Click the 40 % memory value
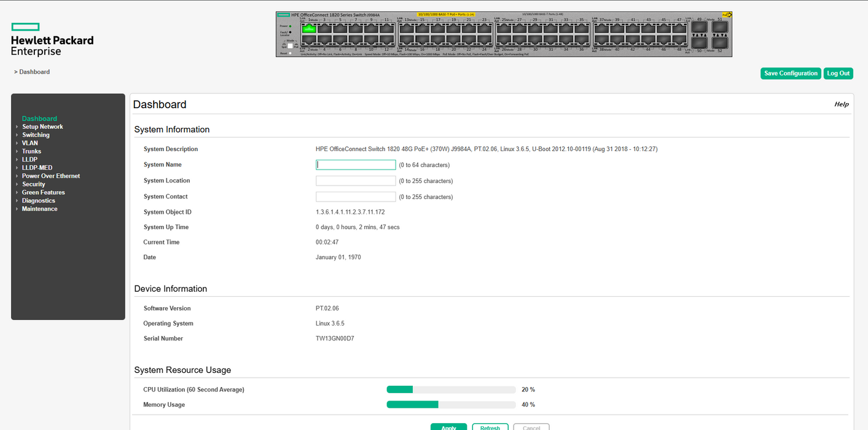Image resolution: width=868 pixels, height=430 pixels. (528, 405)
